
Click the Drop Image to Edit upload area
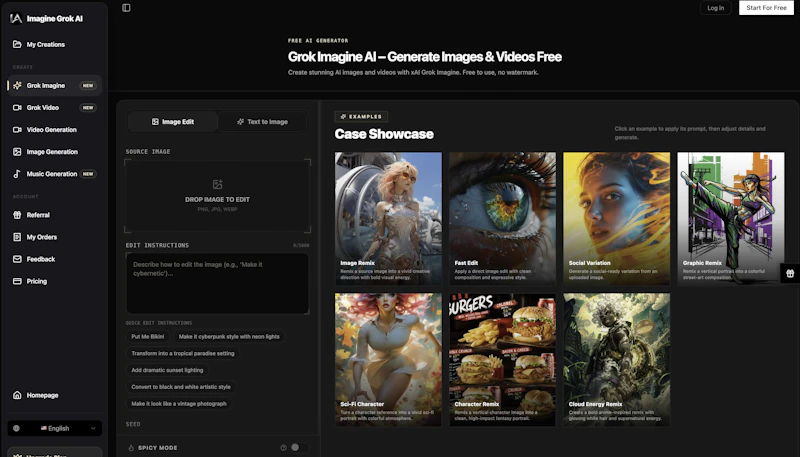pos(217,196)
